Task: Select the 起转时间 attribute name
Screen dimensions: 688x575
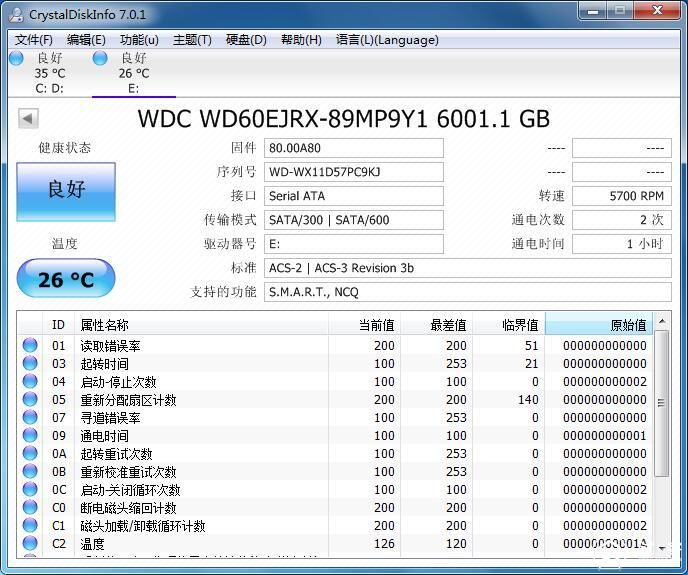Action: (104, 364)
